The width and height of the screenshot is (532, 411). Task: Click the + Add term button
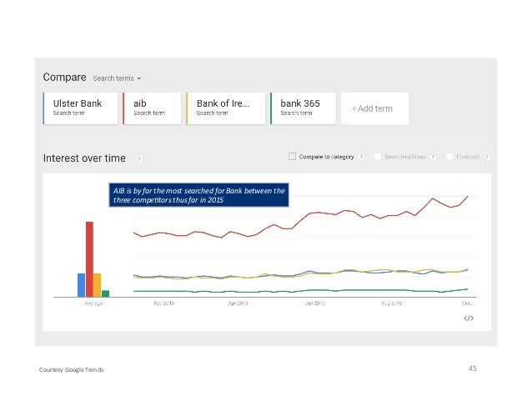372,108
